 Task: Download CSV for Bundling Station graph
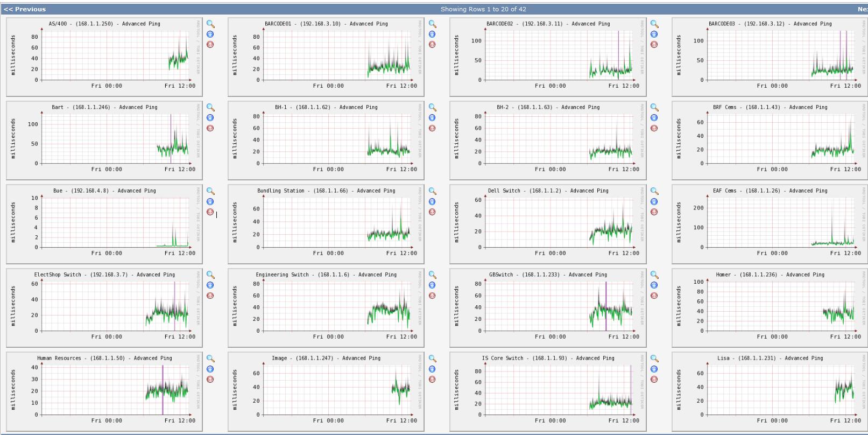[x=432, y=202]
